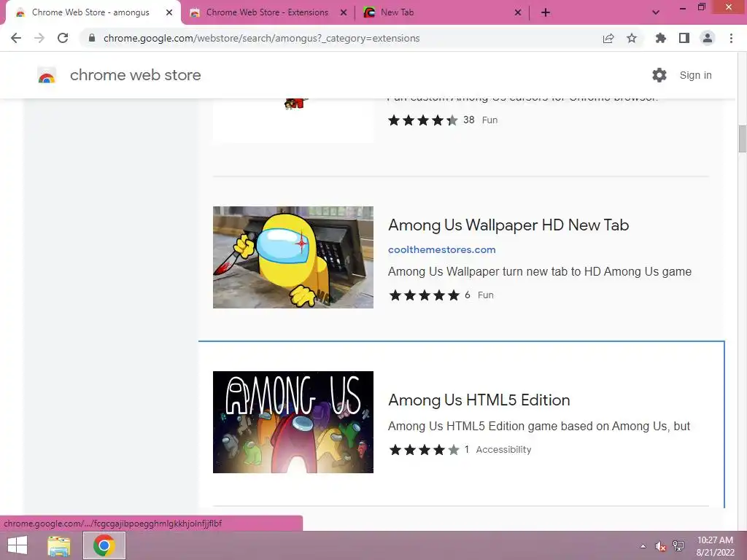The image size is (747, 560).
Task: Click the chrome web store title
Action: [135, 75]
